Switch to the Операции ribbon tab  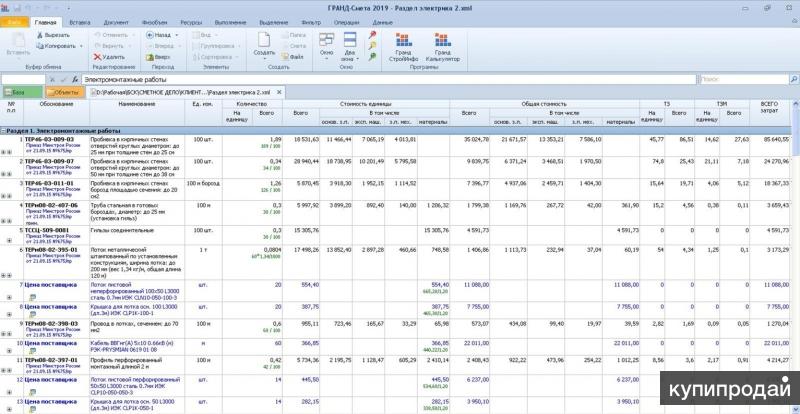point(346,22)
